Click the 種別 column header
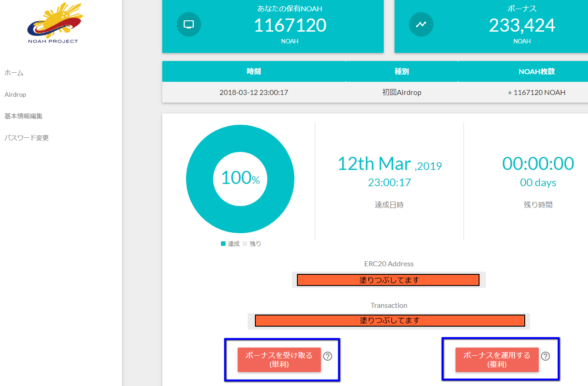Viewport: 588px width, 386px height. (x=401, y=71)
